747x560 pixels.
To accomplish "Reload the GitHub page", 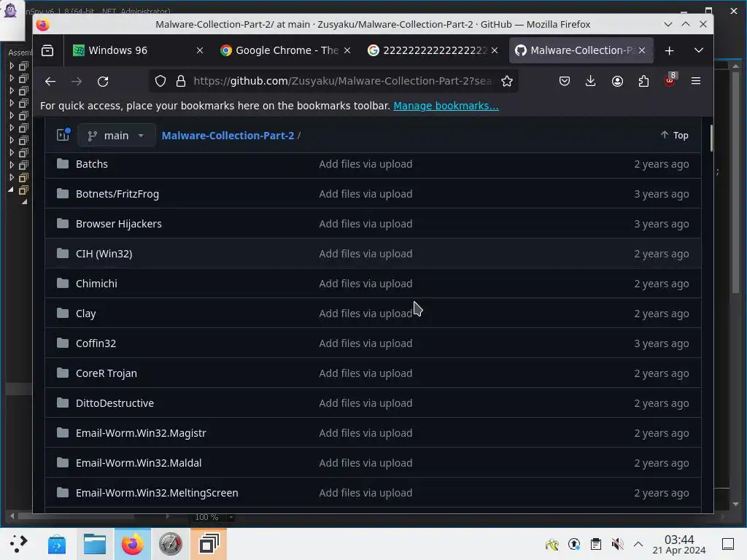I will point(103,82).
